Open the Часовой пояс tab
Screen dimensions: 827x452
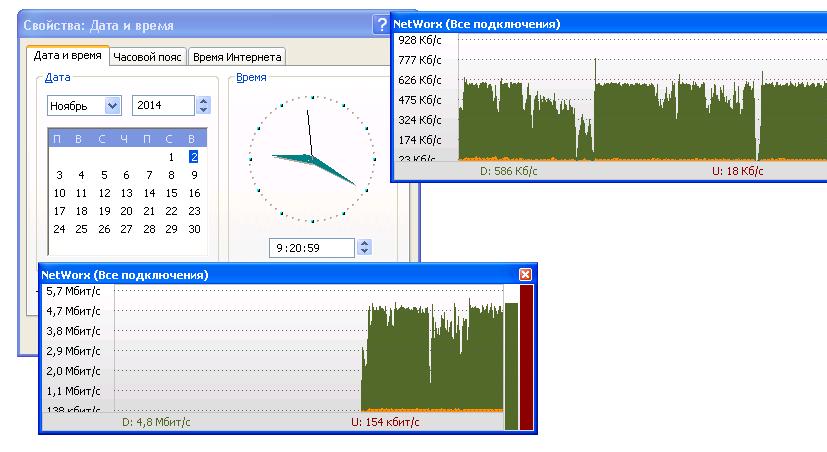point(147,57)
